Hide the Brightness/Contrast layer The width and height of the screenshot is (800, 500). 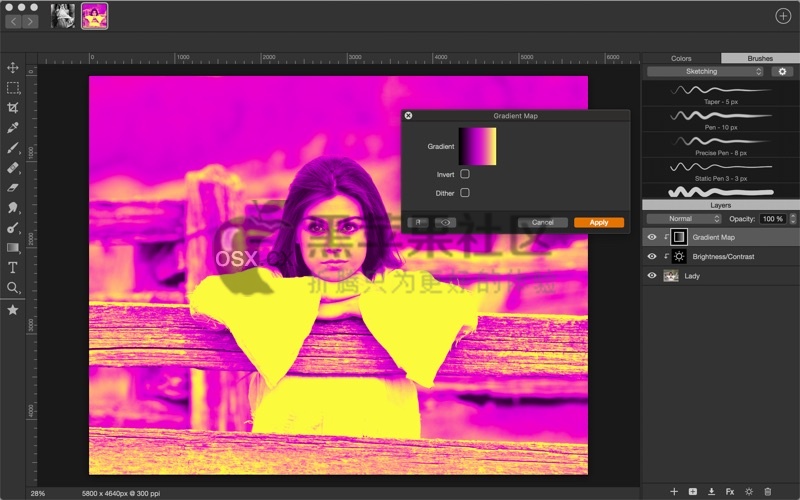coord(652,256)
